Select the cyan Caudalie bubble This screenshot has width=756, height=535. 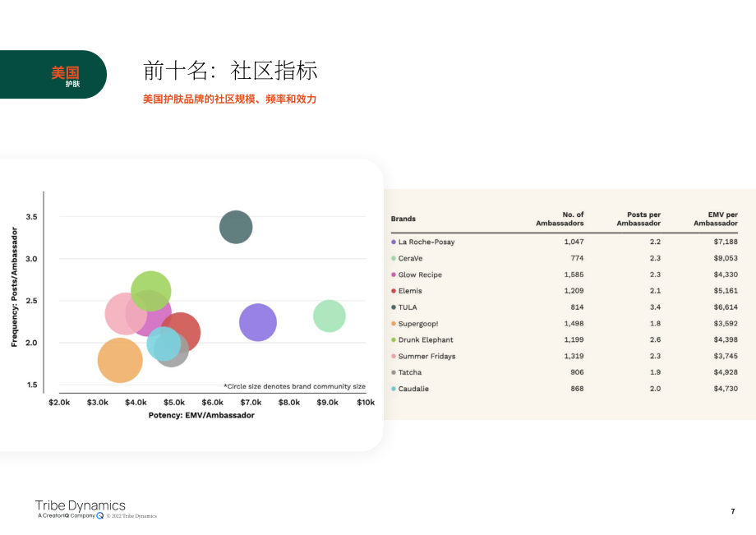164,344
